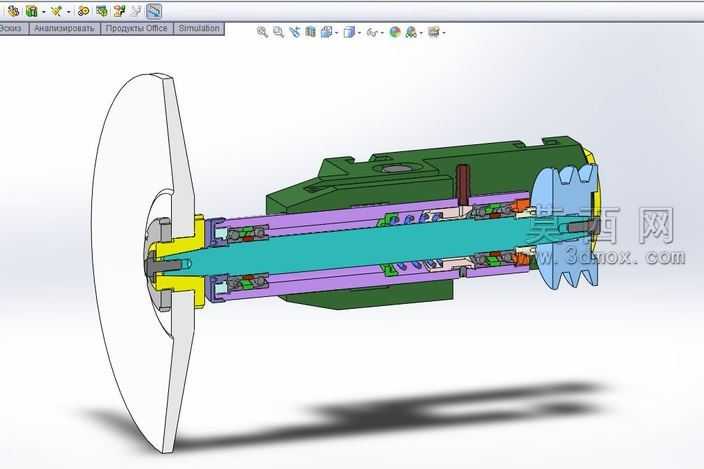This screenshot has height=469, width=704.
Task: Expand the Assembly Features dropdown arrow
Action: point(44,12)
